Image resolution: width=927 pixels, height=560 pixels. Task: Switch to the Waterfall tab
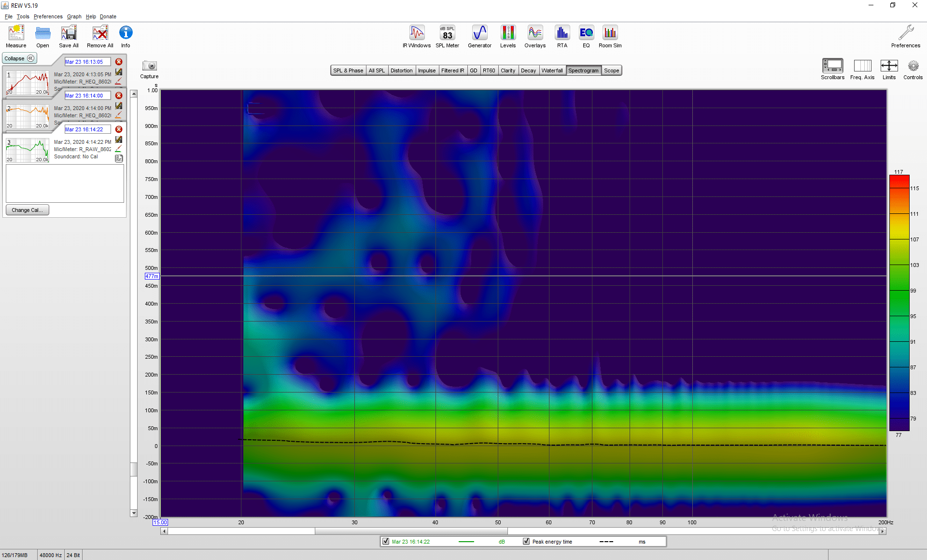pyautogui.click(x=552, y=70)
